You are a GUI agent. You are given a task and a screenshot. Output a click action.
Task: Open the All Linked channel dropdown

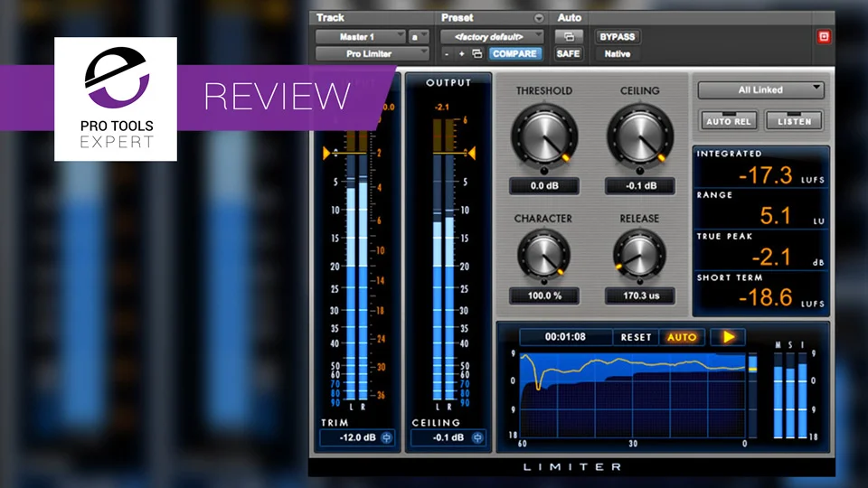point(760,89)
